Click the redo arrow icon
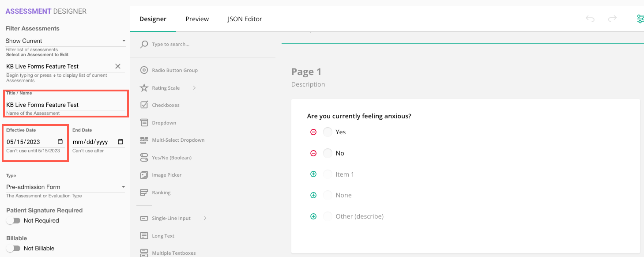The image size is (644, 257). (x=612, y=19)
